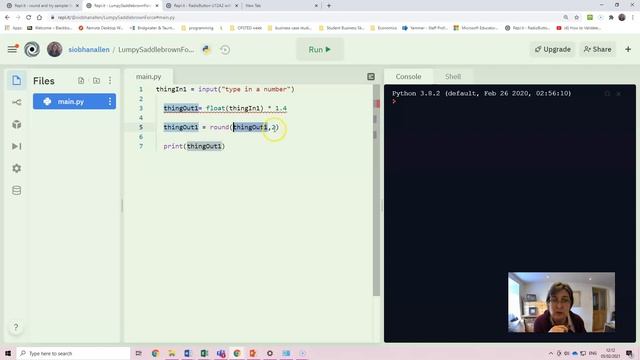The image size is (640, 360).
Task: Switch to the Repl.it RadioButton Chrome tab
Action: pos(202,6)
